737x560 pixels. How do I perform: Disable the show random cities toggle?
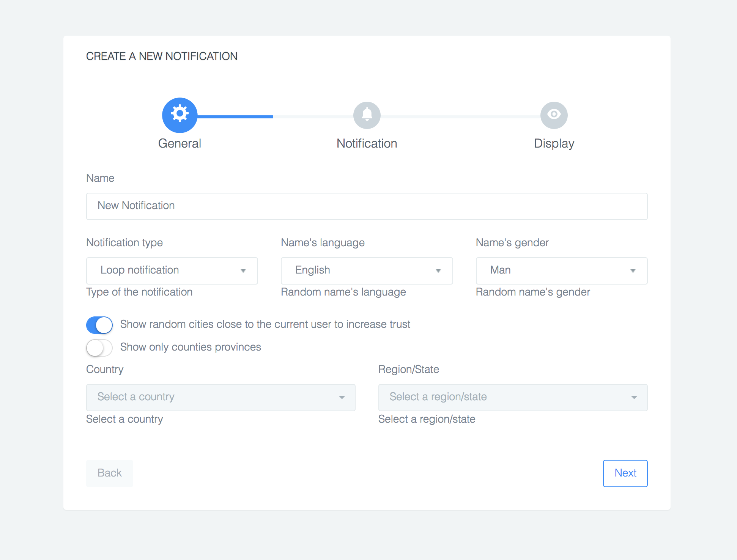tap(99, 325)
